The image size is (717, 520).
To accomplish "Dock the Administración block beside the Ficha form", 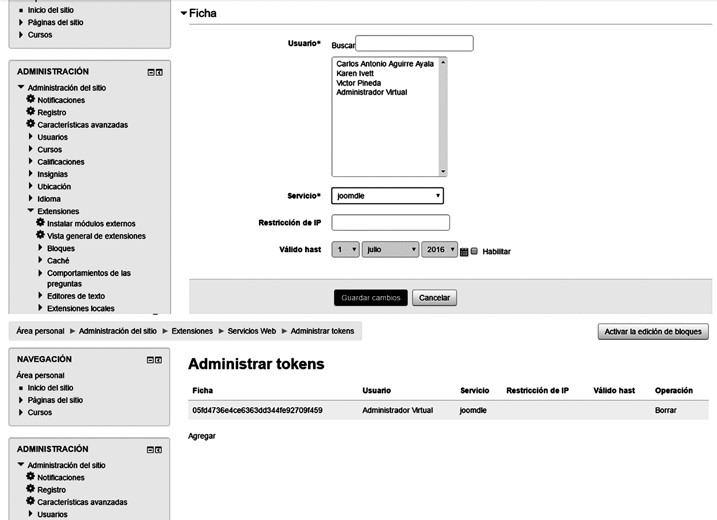I will click(x=159, y=72).
